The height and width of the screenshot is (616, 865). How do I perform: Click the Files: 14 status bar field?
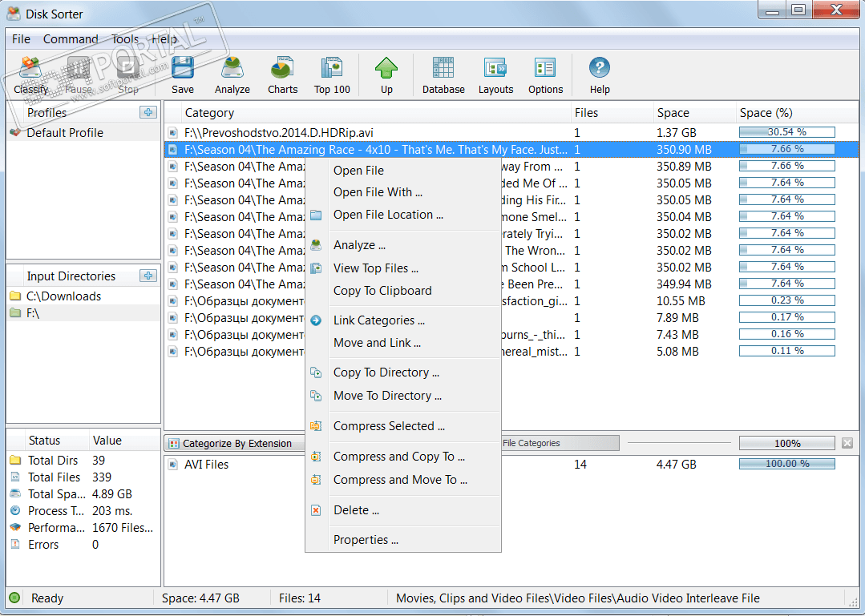click(x=300, y=598)
